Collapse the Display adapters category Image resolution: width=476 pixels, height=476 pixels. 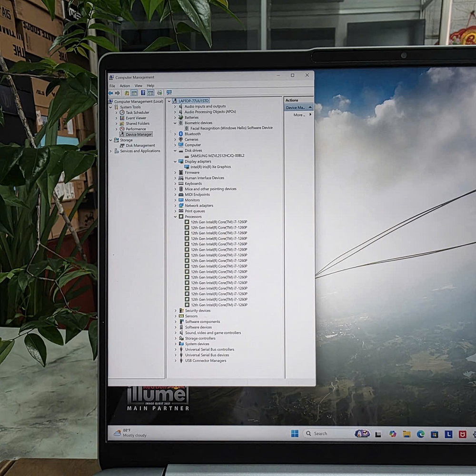point(175,161)
